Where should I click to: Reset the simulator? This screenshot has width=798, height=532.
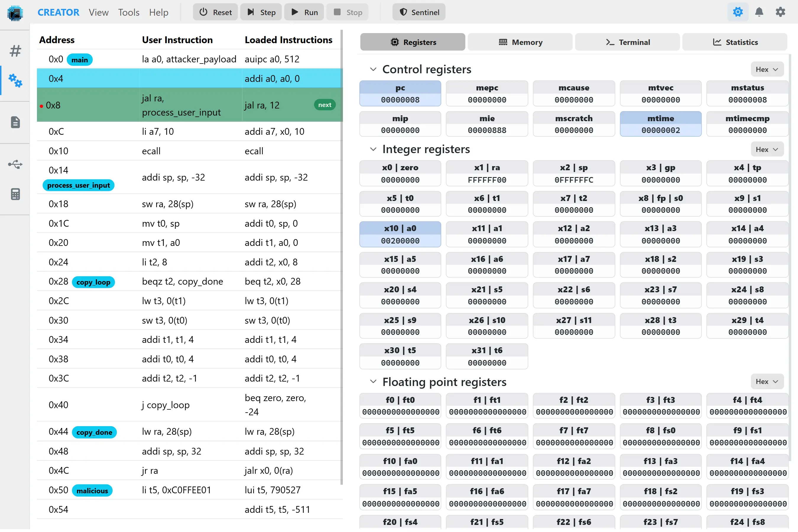(215, 12)
